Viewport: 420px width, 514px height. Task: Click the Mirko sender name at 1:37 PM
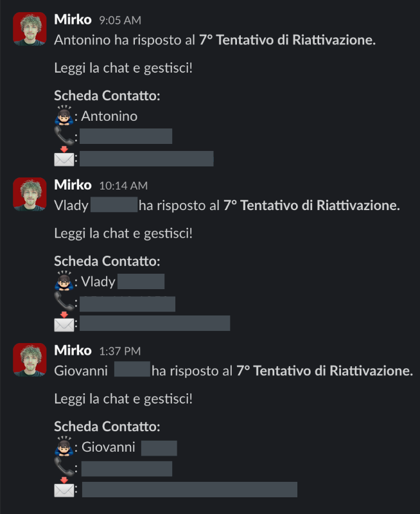pos(73,351)
